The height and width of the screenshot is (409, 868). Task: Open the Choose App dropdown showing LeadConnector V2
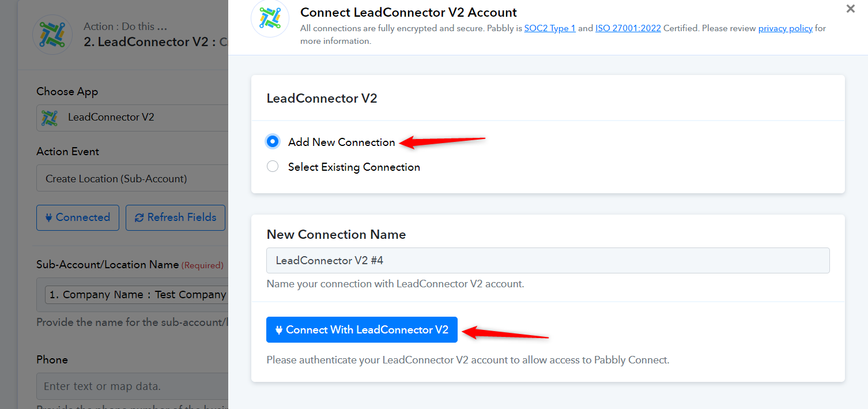pos(133,117)
